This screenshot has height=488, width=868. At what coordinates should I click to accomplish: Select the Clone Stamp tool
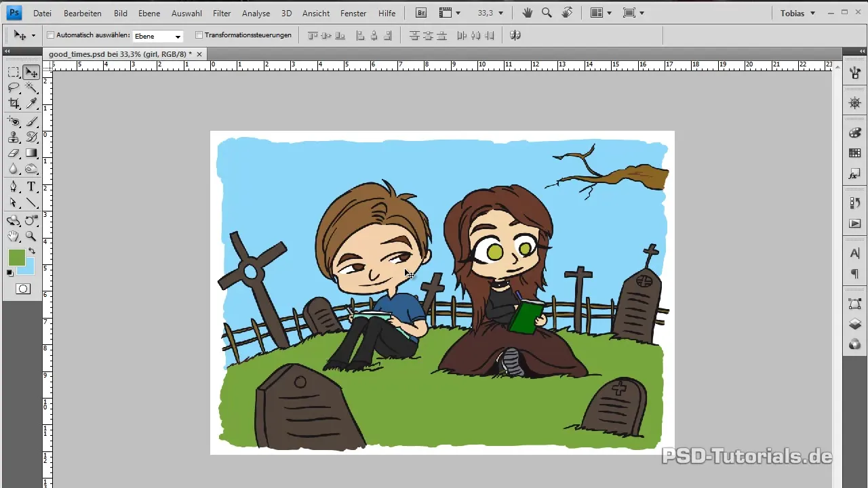coord(14,137)
